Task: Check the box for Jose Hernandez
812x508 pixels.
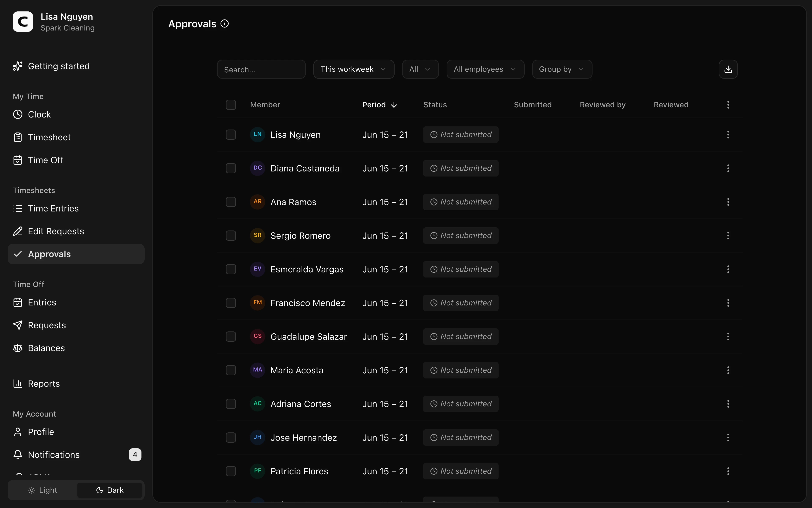Action: point(231,438)
